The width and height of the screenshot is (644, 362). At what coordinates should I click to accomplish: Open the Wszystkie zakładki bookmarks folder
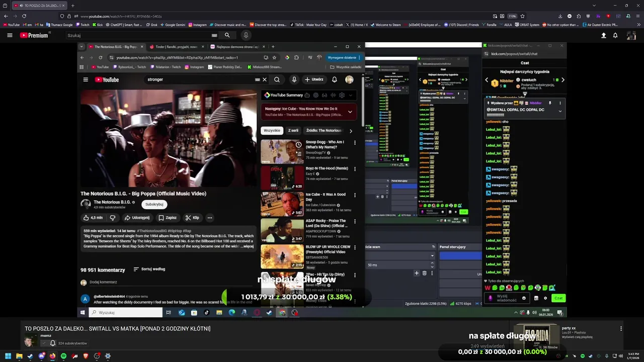point(346,67)
